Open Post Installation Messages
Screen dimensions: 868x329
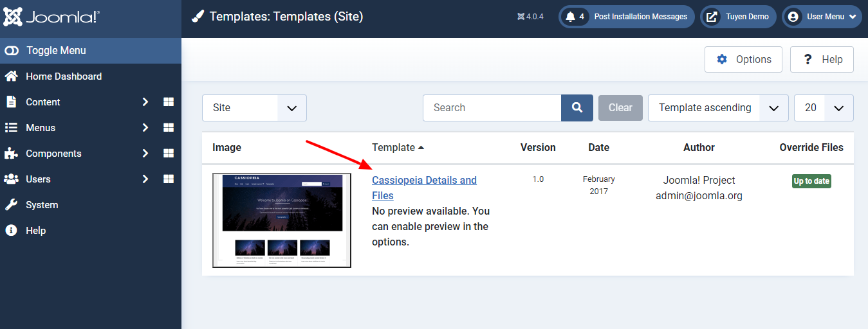[626, 17]
